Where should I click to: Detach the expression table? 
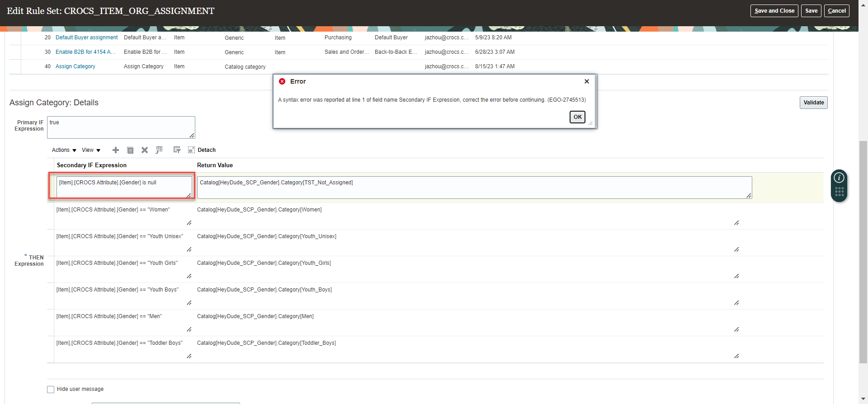[x=202, y=150]
